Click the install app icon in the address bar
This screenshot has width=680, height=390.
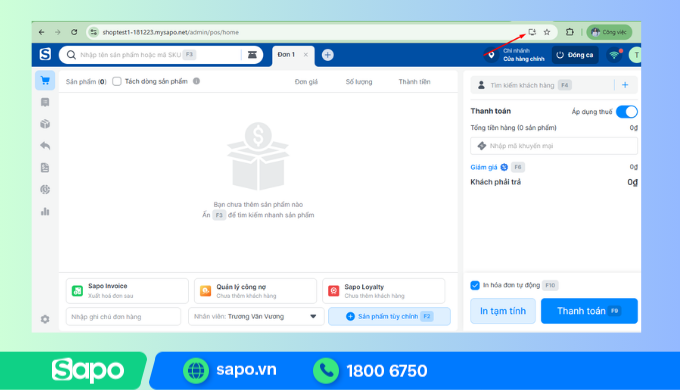tap(532, 32)
